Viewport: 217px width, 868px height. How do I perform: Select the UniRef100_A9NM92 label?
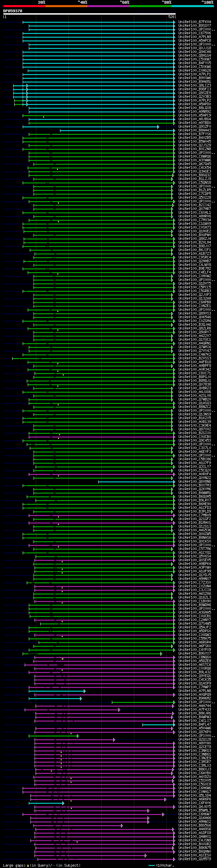point(195,112)
